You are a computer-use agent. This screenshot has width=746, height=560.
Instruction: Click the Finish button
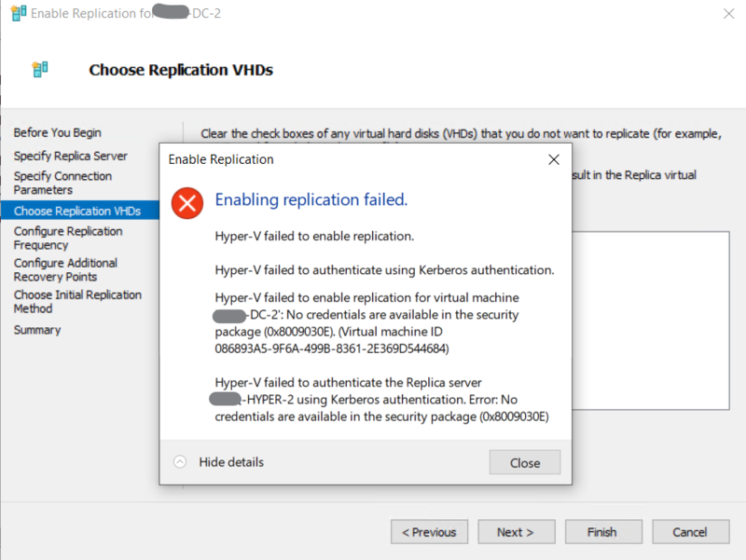tap(601, 532)
